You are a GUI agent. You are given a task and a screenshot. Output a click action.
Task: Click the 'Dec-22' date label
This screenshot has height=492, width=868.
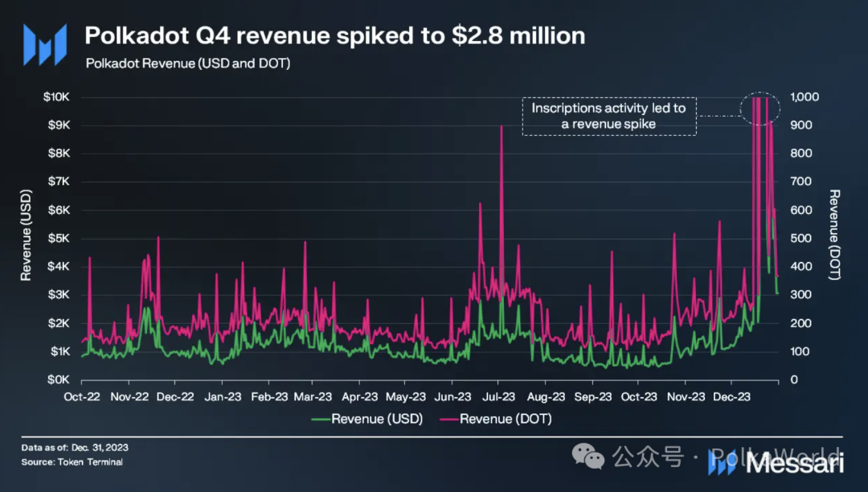[175, 397]
